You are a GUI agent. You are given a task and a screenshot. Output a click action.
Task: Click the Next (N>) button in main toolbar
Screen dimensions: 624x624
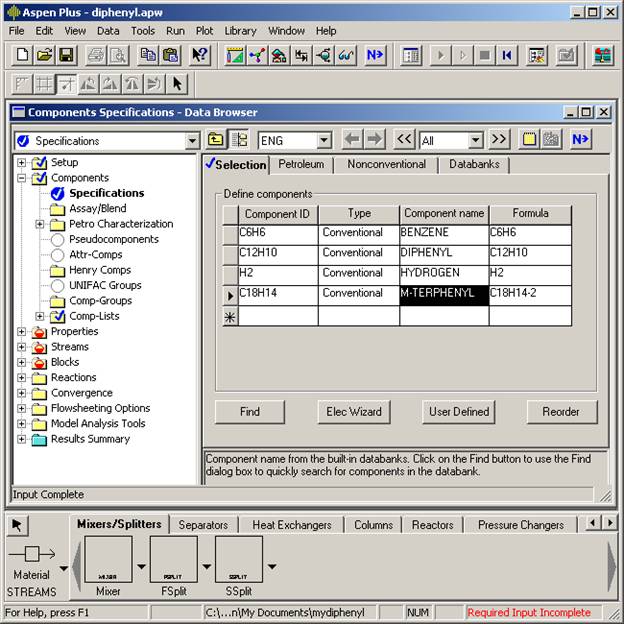coord(375,55)
